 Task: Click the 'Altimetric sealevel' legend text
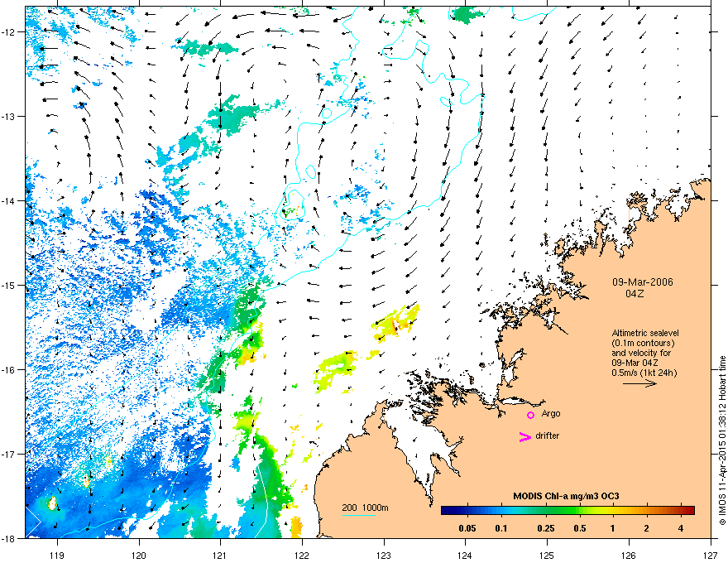tap(645, 333)
